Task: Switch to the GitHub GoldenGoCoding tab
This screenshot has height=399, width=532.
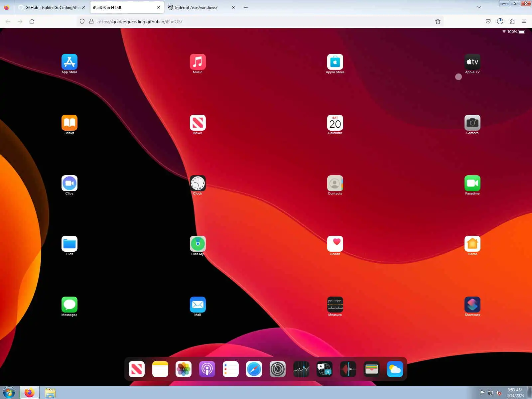Action: (x=52, y=7)
